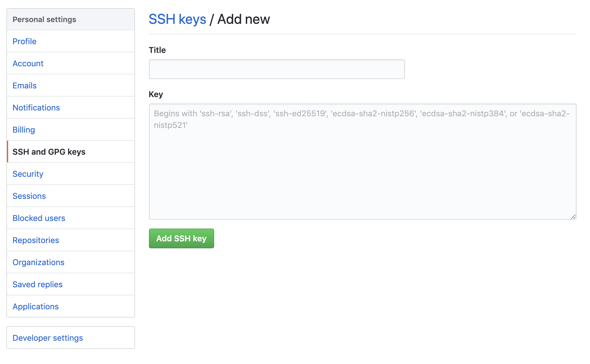Navigate to Security settings

pos(28,174)
